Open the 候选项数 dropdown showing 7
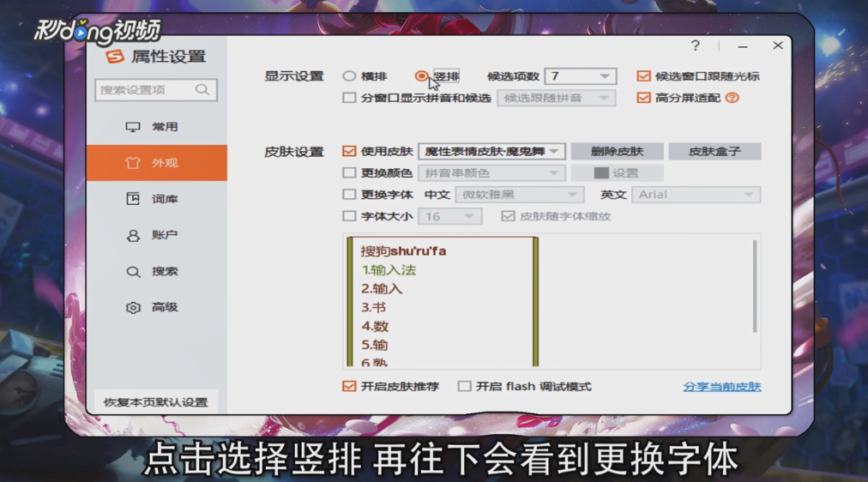This screenshot has width=868, height=482. pos(581,75)
